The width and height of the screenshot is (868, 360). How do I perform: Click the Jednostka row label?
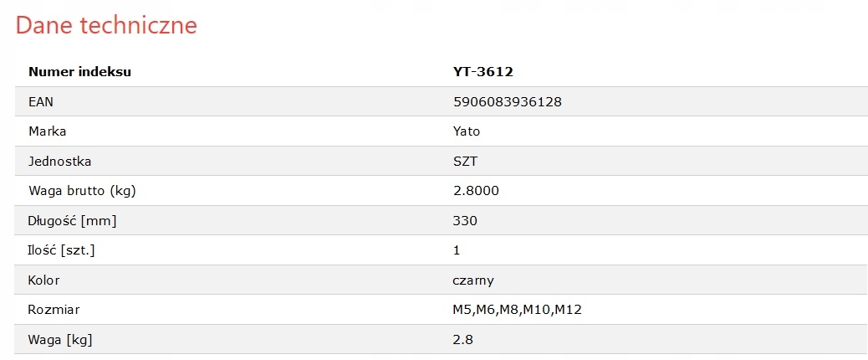59,161
